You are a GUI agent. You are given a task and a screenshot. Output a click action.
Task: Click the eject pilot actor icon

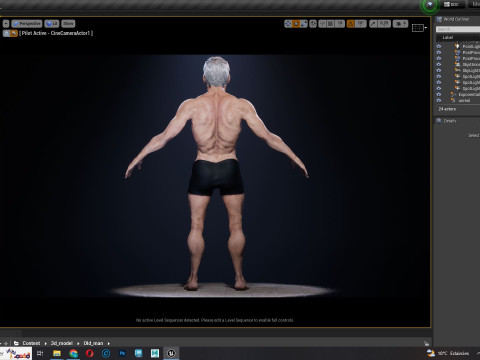[x=7, y=33]
